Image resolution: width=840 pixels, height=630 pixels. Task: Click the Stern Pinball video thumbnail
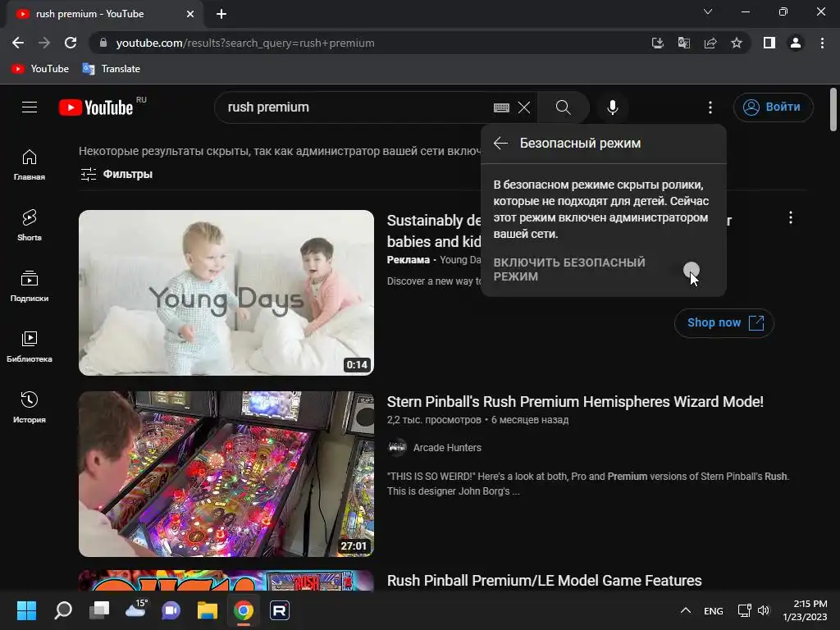click(226, 473)
